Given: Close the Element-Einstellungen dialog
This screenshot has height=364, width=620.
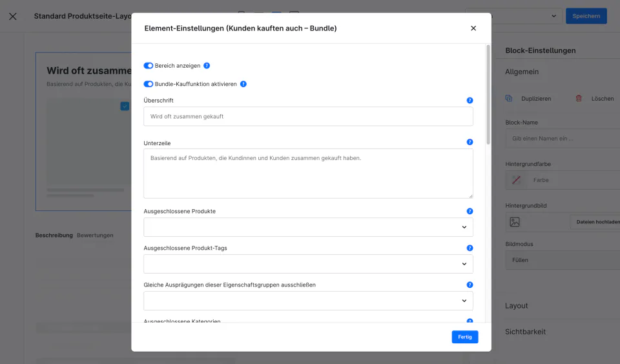Looking at the screenshot, I should click(x=473, y=28).
